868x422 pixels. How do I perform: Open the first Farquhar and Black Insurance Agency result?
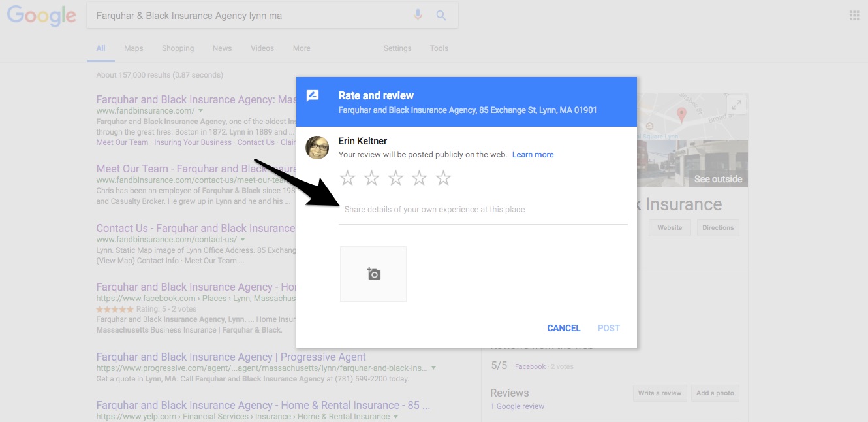[196, 99]
